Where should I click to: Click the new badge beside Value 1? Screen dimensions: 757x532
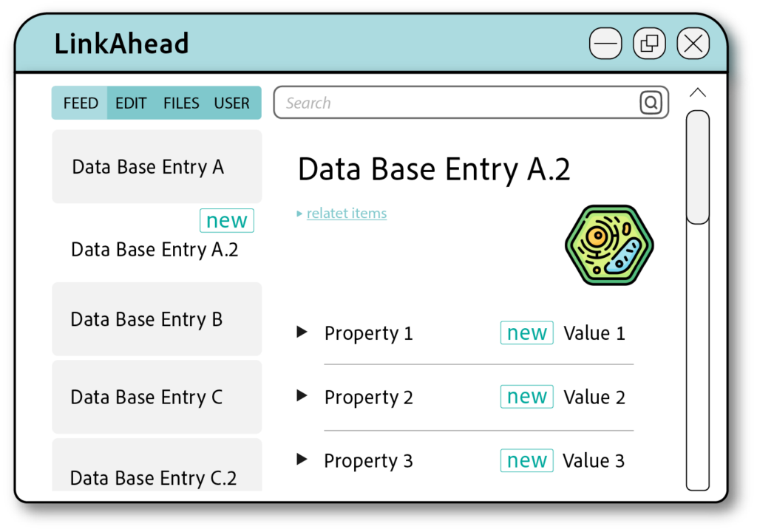click(x=526, y=333)
